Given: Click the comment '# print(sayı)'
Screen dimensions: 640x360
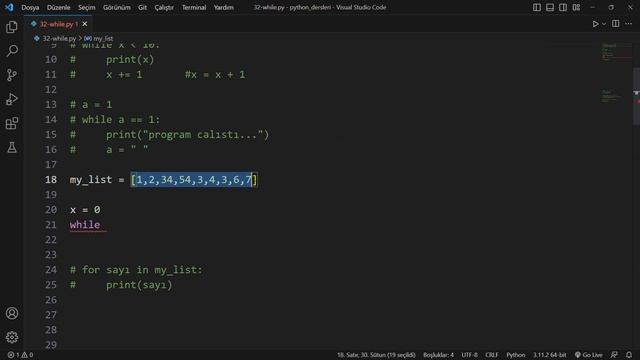Looking at the screenshot, I should tap(121, 285).
